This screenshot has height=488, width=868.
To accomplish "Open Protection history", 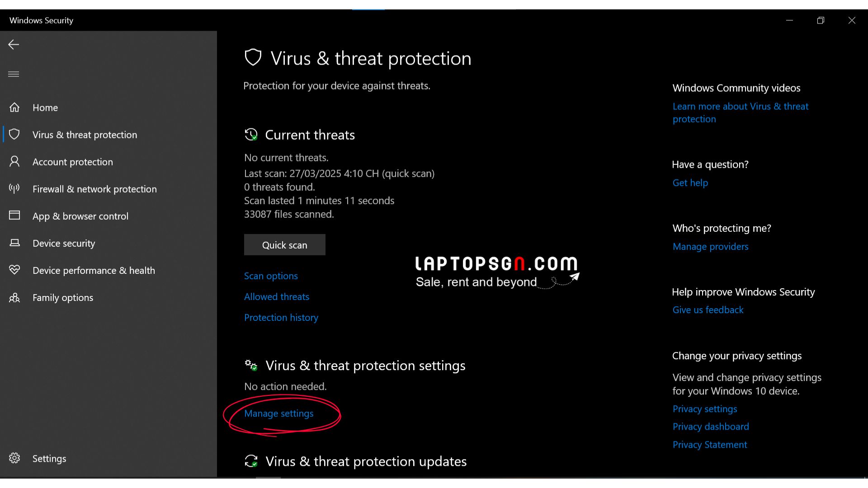I will [281, 317].
